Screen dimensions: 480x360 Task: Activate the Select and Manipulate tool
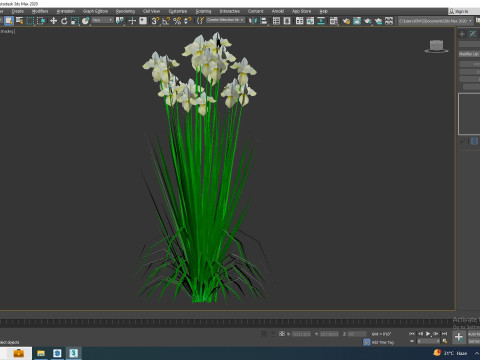point(132,21)
